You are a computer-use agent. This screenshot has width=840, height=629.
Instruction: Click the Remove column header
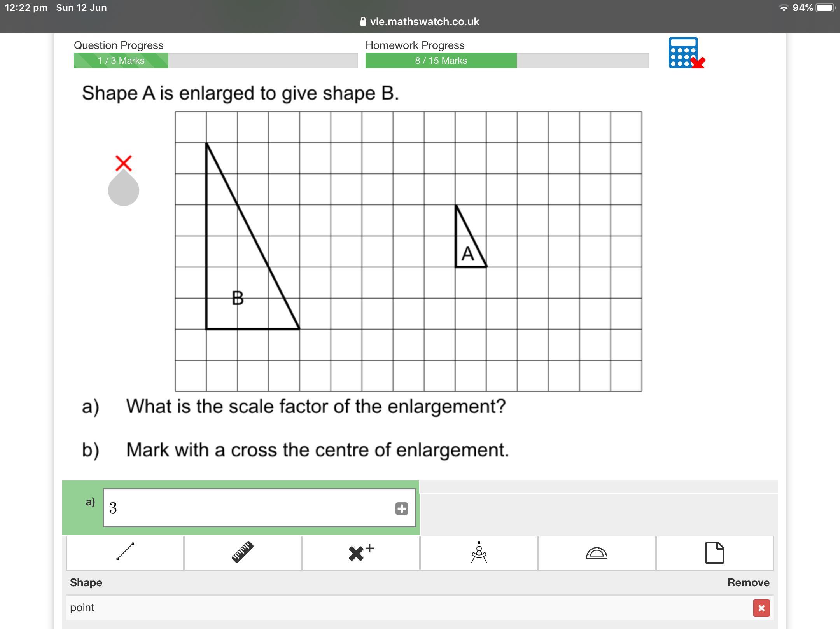748,582
